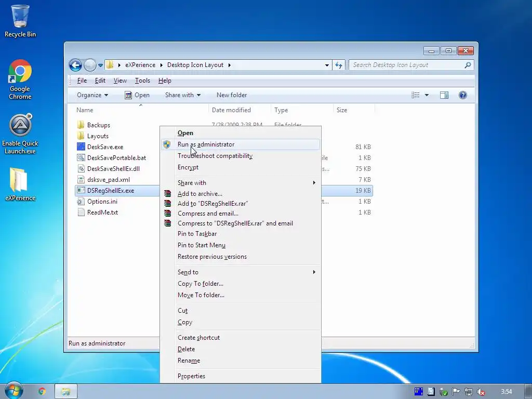Open the File menu
Viewport: 532px width, 399px height.
[x=82, y=81]
